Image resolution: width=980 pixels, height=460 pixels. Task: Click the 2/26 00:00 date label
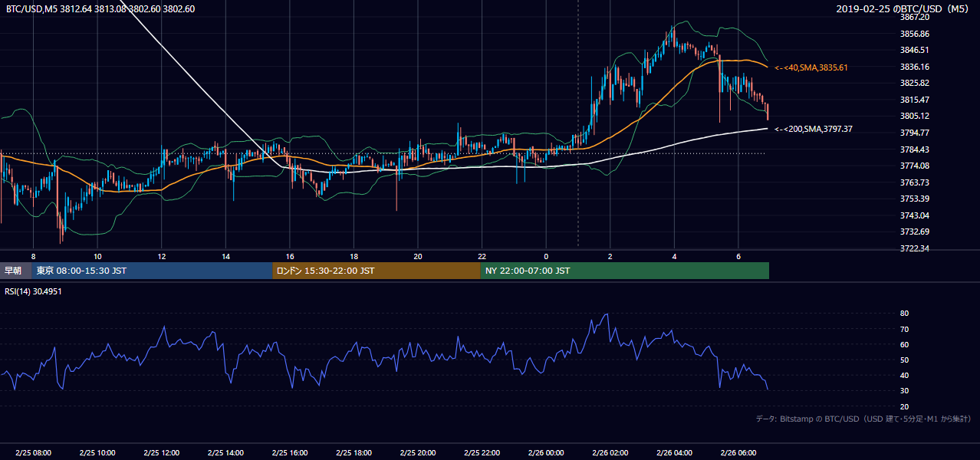(545, 453)
